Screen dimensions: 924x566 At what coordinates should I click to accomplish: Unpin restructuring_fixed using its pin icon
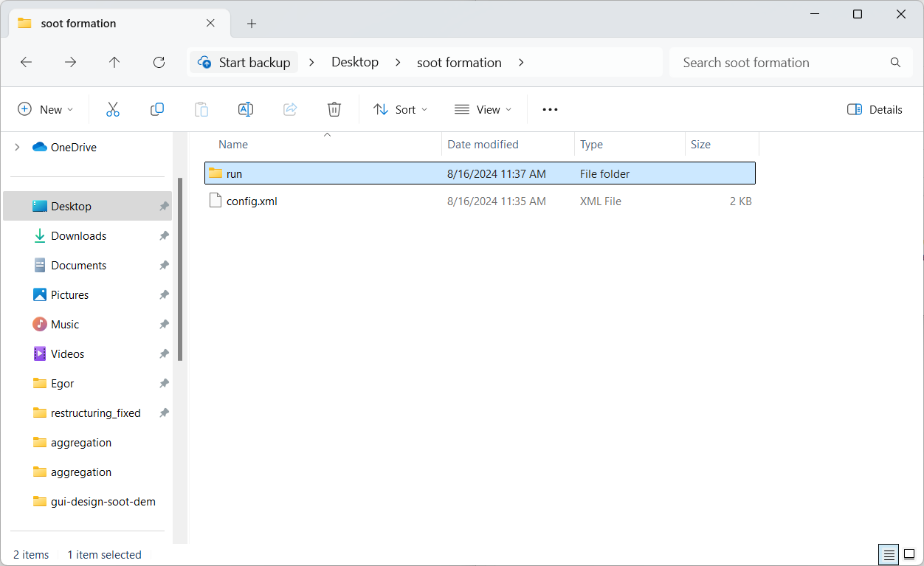pyautogui.click(x=164, y=413)
